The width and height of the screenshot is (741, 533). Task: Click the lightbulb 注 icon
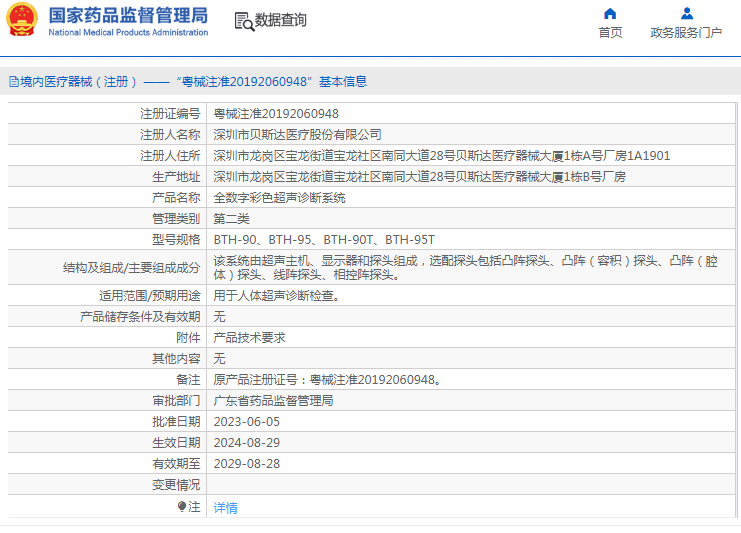coord(182,507)
